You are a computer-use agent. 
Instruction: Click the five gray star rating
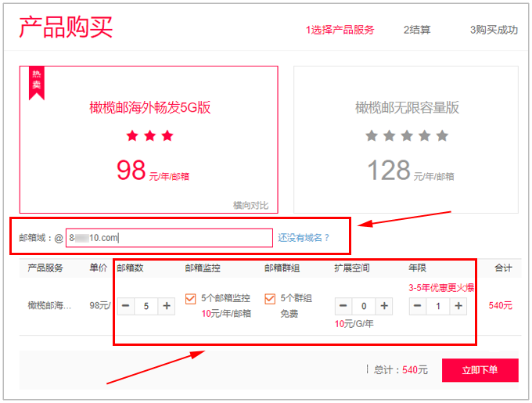[x=407, y=136]
